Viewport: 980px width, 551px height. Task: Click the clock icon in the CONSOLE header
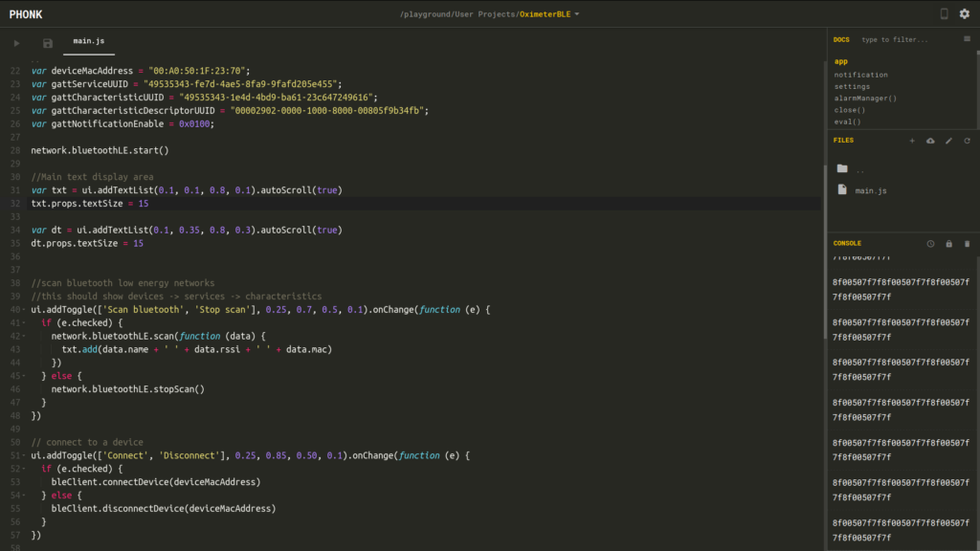[930, 244]
